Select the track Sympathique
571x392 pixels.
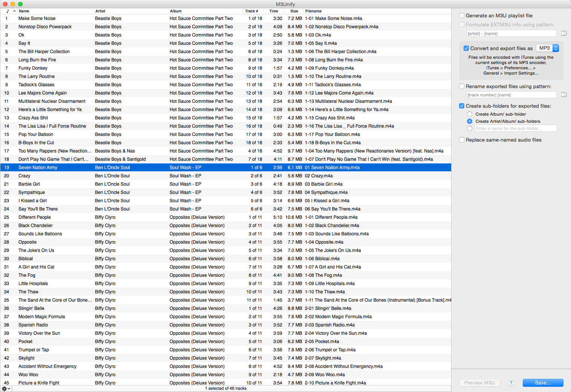pyautogui.click(x=225, y=192)
